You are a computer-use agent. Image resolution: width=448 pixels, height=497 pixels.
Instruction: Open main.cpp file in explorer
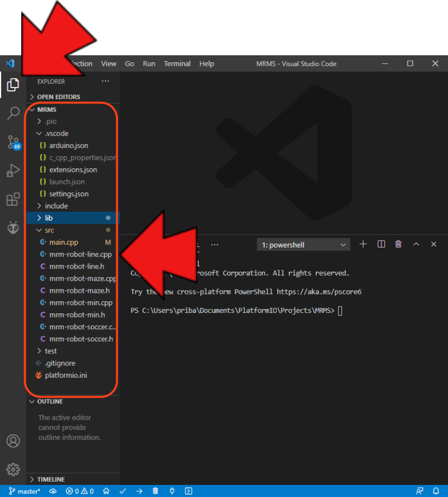tap(63, 242)
